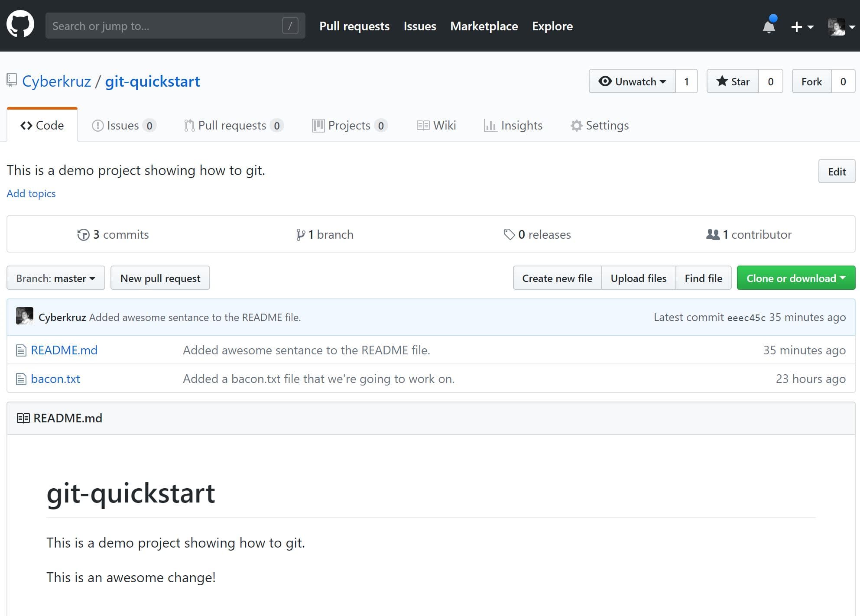View the 3 commits history
Screen dimensions: 860x616
pos(113,234)
